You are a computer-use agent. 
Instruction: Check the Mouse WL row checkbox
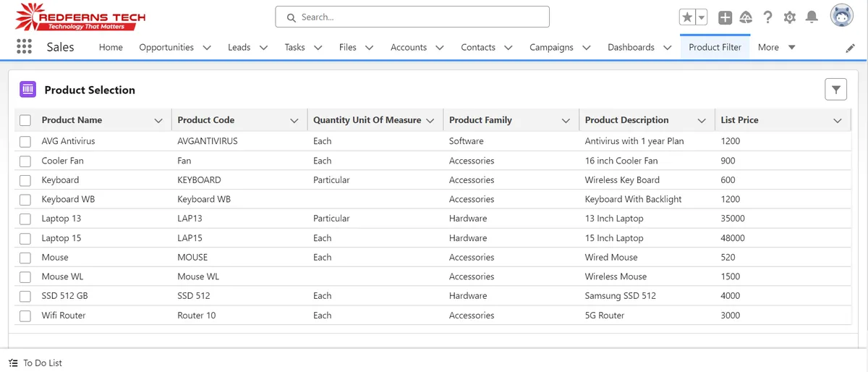click(25, 276)
